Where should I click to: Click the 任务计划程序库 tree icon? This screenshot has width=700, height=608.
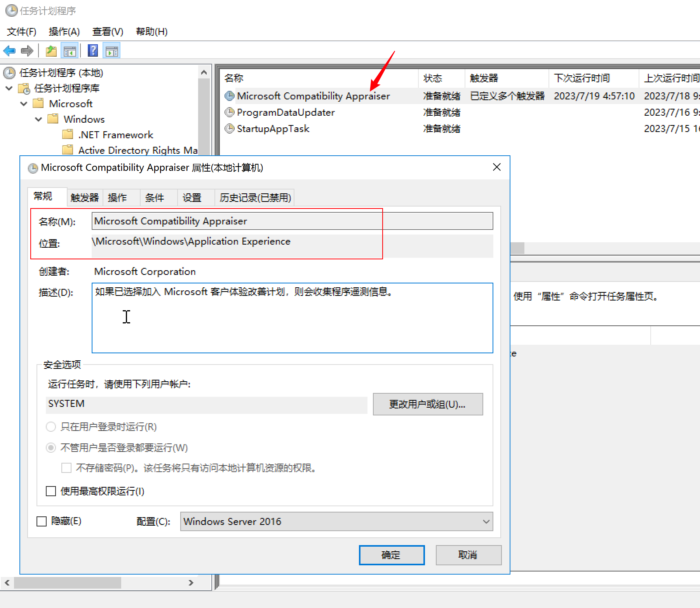(24, 89)
